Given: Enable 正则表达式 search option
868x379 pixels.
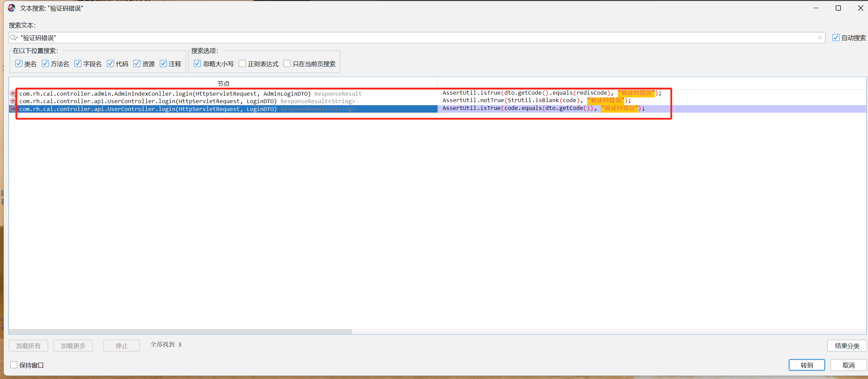Looking at the screenshot, I should pos(242,64).
